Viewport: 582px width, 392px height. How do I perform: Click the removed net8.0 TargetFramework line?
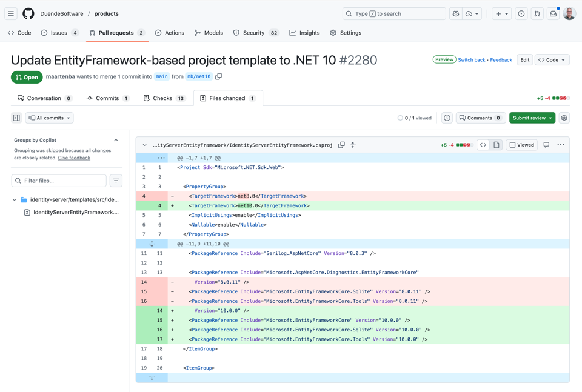[353, 196]
